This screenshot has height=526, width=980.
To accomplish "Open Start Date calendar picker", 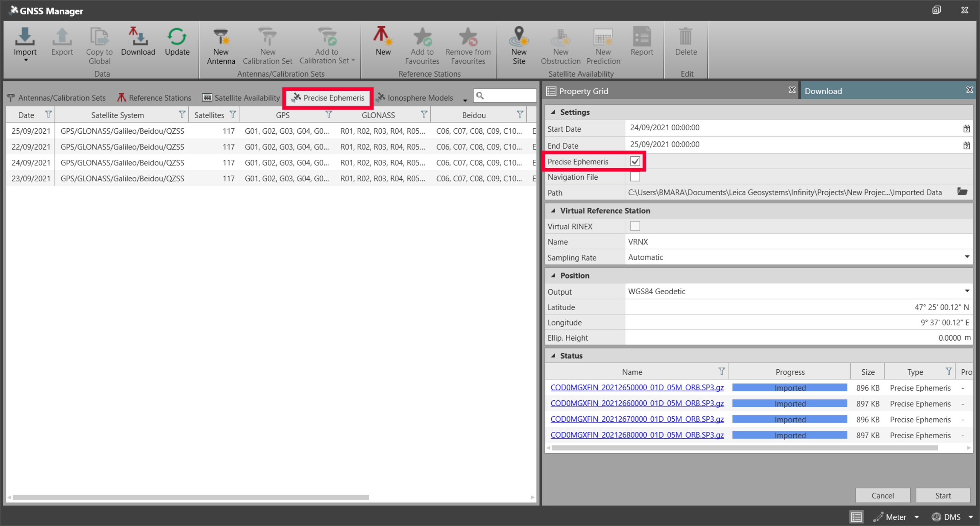I will tap(966, 128).
